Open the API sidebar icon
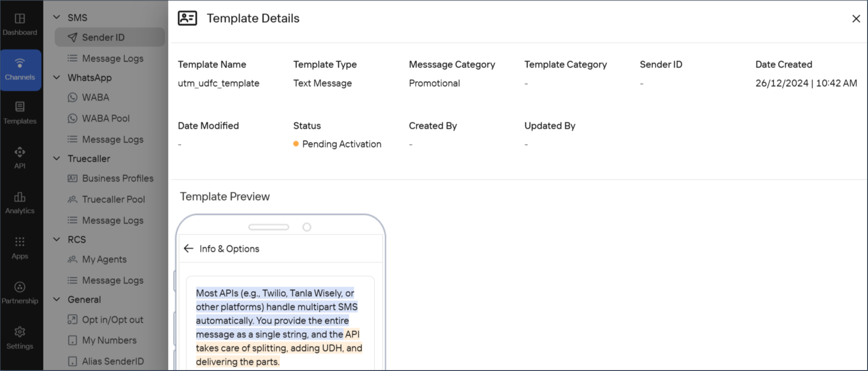 20,152
